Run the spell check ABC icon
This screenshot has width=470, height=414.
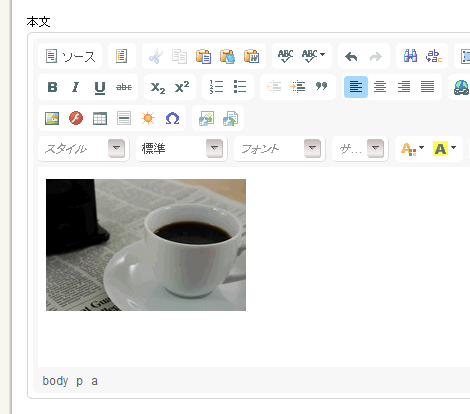(x=285, y=56)
